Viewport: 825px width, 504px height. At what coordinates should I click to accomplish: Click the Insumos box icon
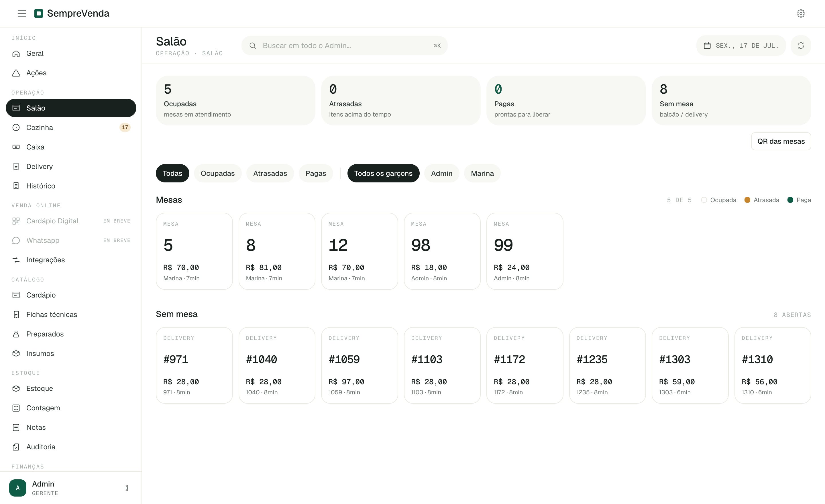coord(16,353)
